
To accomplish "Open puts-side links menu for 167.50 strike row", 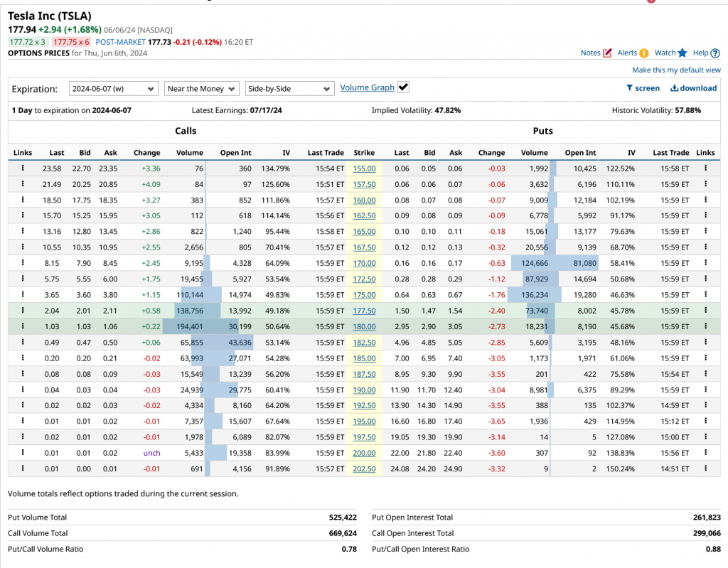I will [x=706, y=247].
